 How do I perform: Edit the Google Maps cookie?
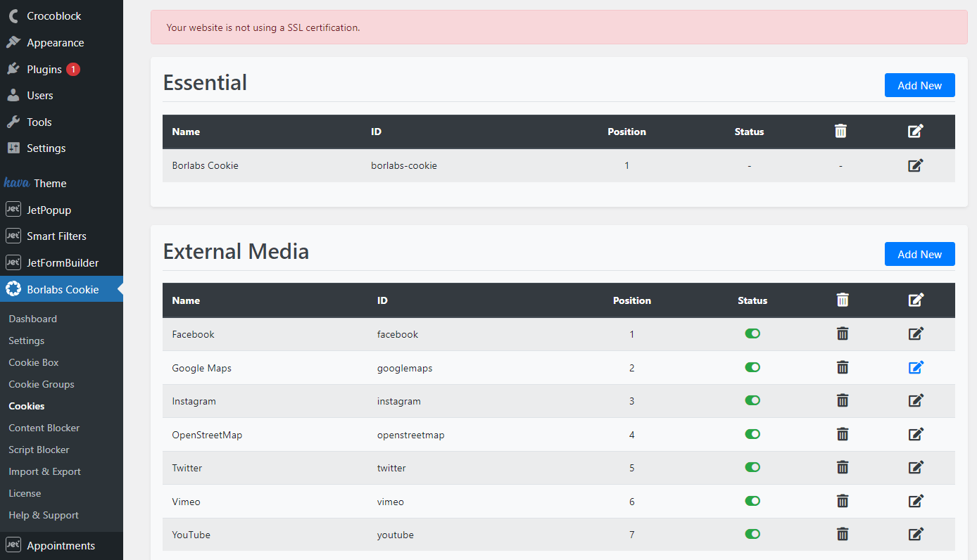click(916, 367)
